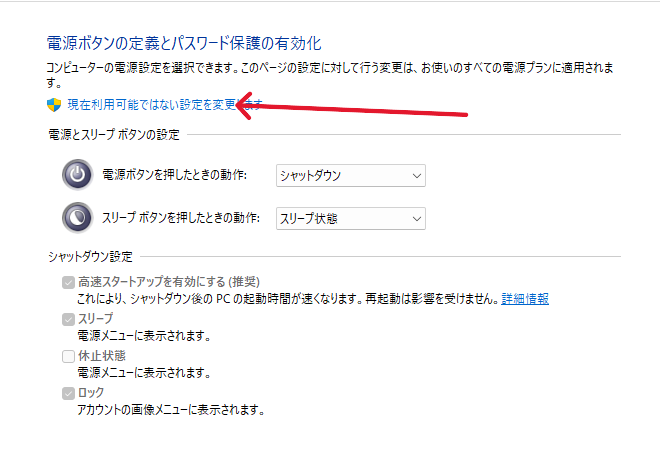Open the 詳細情報 link
This screenshot has width=660, height=460.
pyautogui.click(x=524, y=299)
